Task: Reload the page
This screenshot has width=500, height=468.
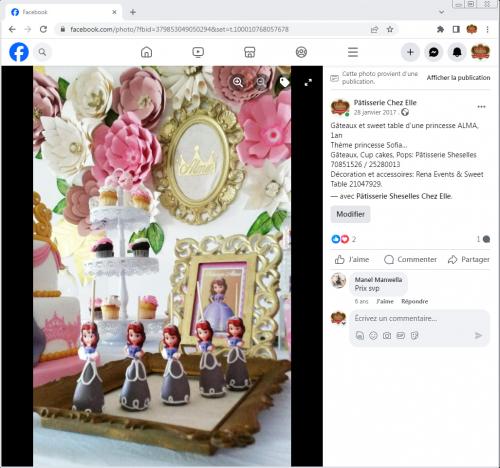Action: 43,29
